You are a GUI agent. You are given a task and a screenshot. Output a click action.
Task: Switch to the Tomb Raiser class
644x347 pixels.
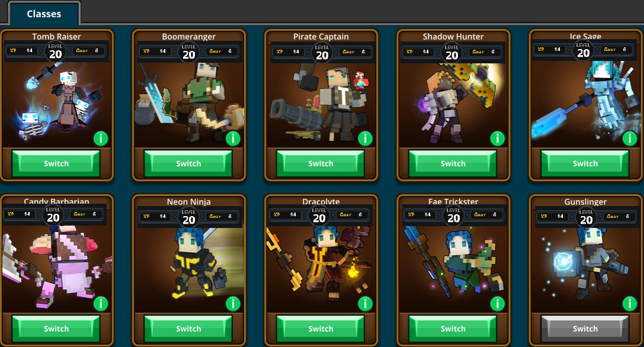[56, 163]
